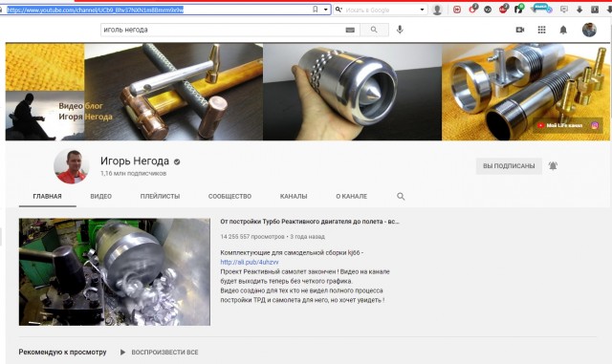Click the extension icon with green badge

[x=518, y=9]
